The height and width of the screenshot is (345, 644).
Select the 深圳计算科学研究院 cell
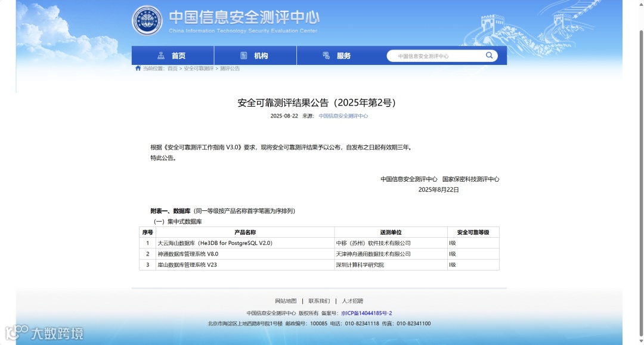coord(391,265)
